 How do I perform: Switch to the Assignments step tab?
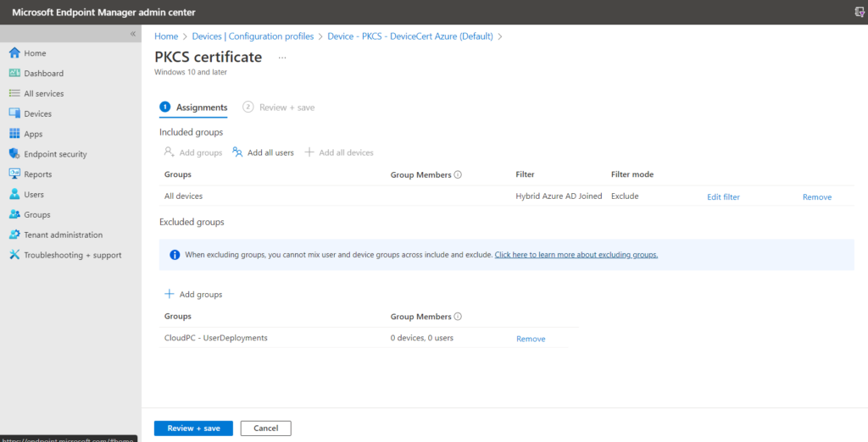[x=193, y=108]
